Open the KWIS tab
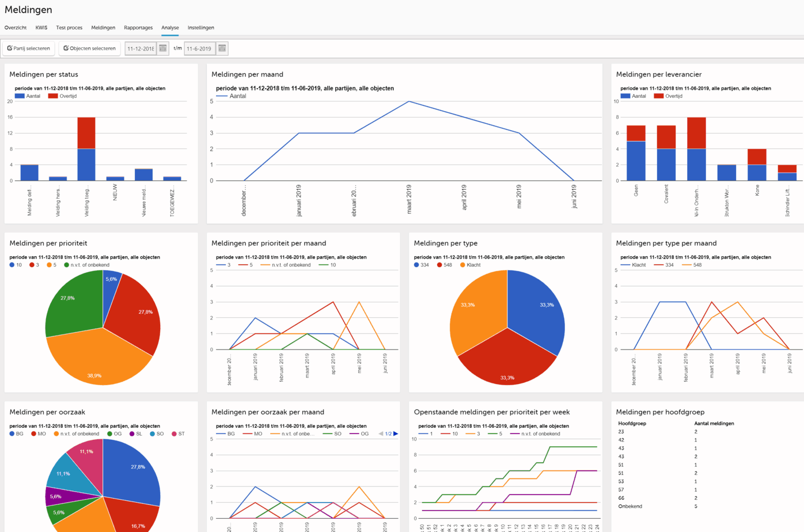This screenshot has width=804, height=532. [x=41, y=28]
